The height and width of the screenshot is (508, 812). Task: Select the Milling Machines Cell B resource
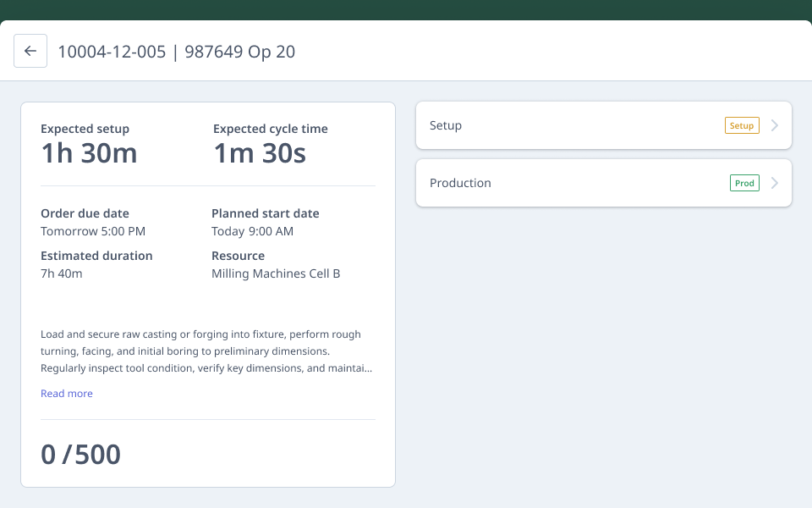[x=276, y=273]
